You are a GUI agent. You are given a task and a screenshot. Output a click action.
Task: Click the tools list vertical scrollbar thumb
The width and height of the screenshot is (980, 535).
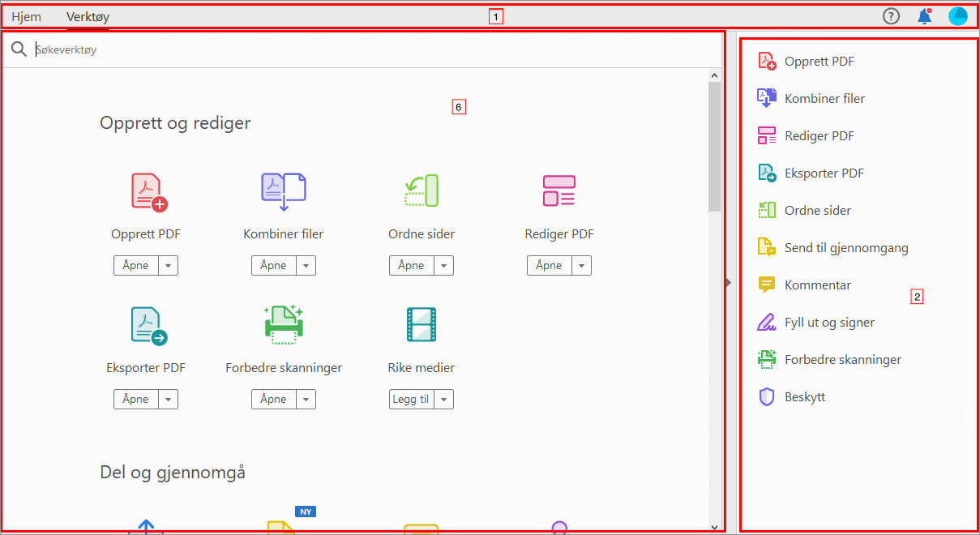pyautogui.click(x=714, y=147)
